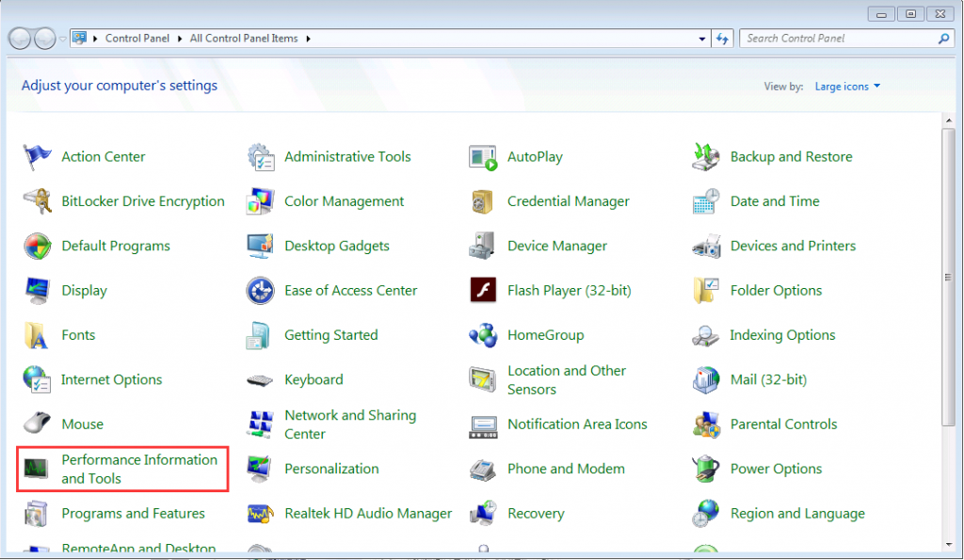Screen dimensions: 964x560
Task: Click the vertical scrollbar thumb
Action: [949, 277]
